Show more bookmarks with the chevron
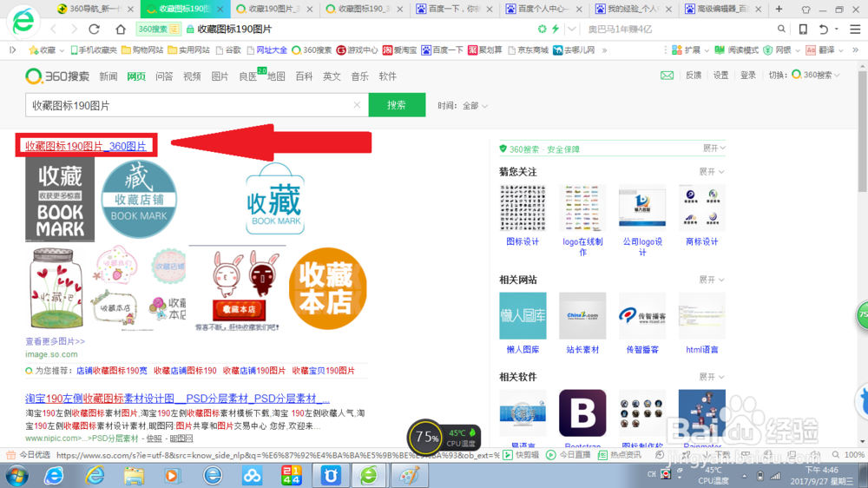The width and height of the screenshot is (868, 488). [604, 50]
